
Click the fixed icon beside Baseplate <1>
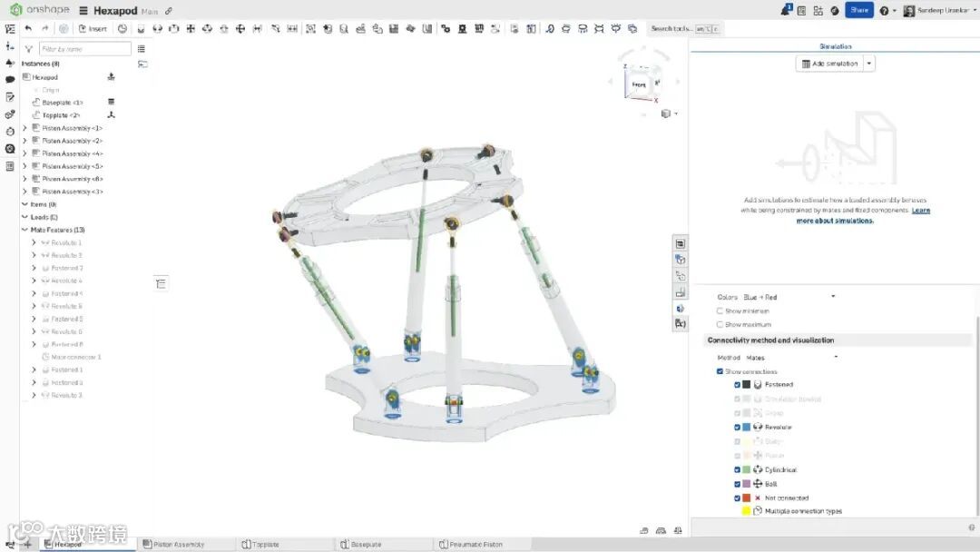[112, 102]
